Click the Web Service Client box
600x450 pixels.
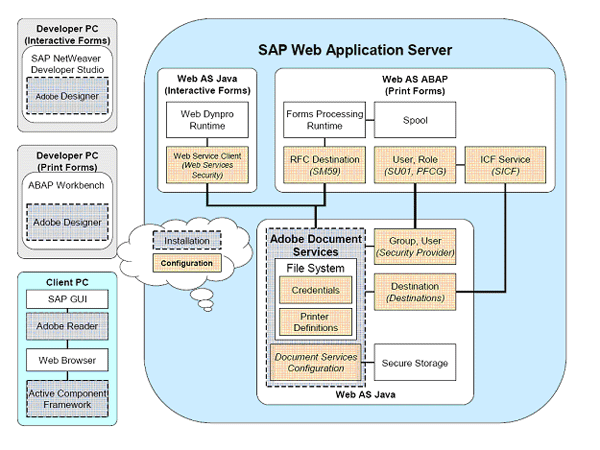[x=207, y=165]
